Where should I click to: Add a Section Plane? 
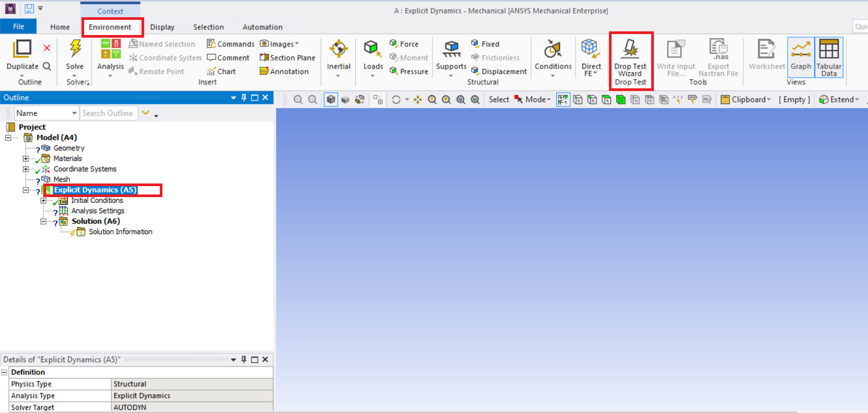coord(287,58)
